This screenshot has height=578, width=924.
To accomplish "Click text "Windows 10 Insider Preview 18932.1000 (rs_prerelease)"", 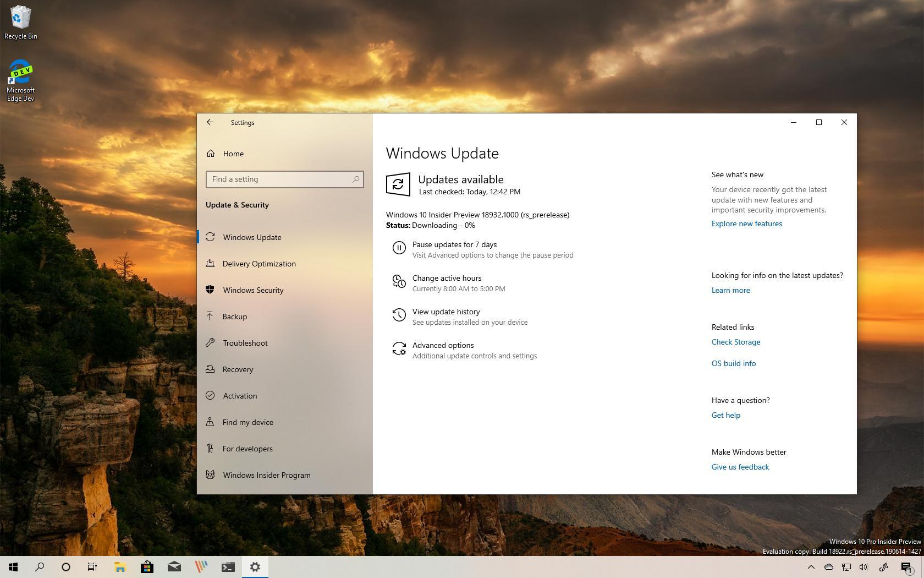I will tap(477, 215).
